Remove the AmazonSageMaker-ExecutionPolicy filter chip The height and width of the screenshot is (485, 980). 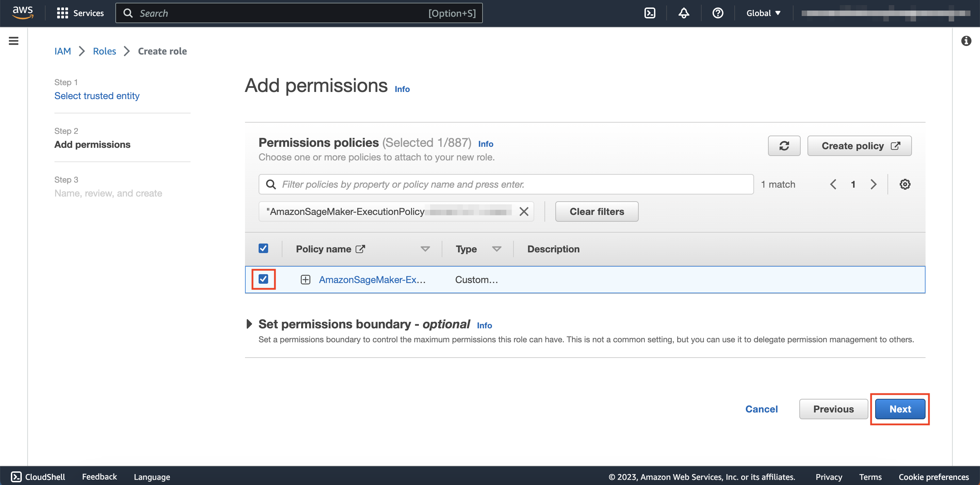point(524,212)
